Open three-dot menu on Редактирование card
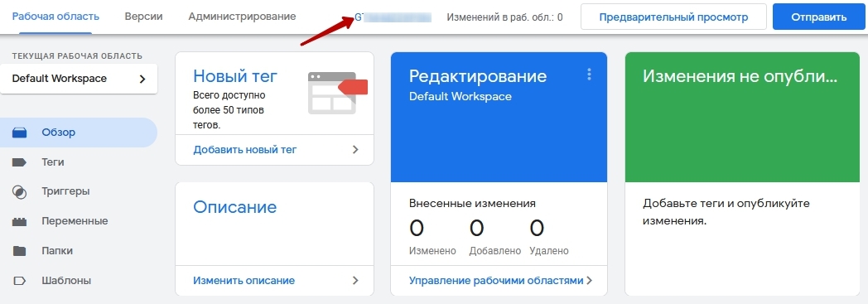868x304 pixels. click(589, 75)
